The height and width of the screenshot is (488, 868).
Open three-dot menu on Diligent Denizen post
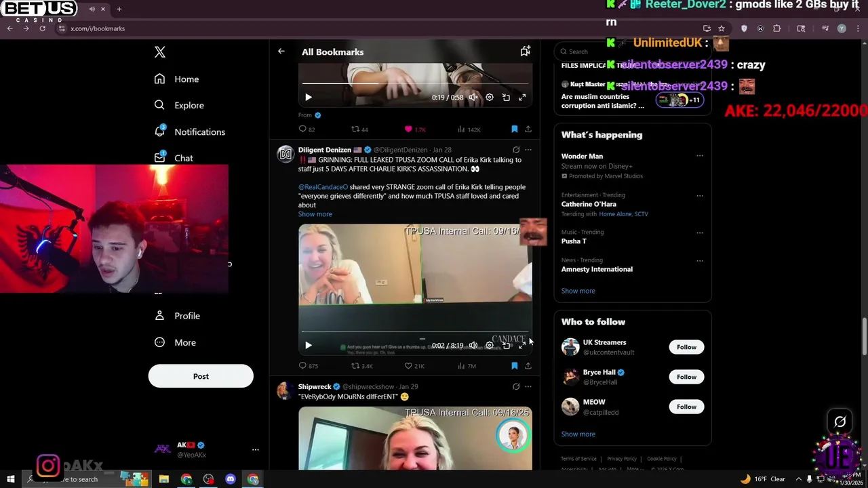tap(528, 150)
